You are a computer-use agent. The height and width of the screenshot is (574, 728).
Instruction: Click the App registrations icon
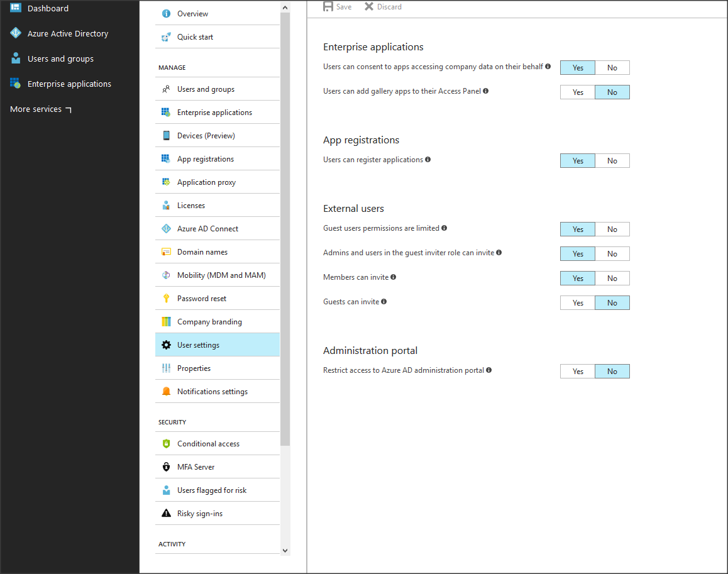(166, 158)
